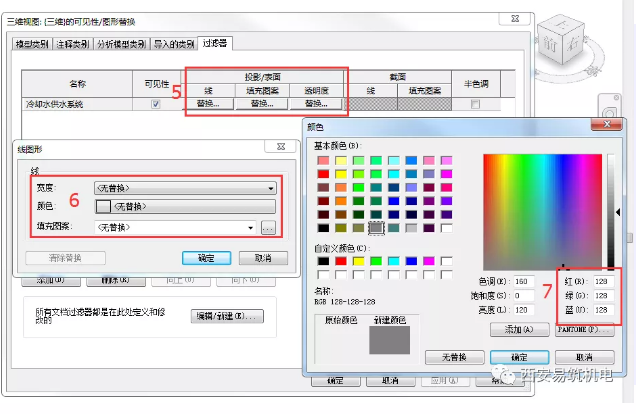Toggle 可见性 checkbox for 冷却水供水系统
The width and height of the screenshot is (636, 414).
pyautogui.click(x=156, y=104)
